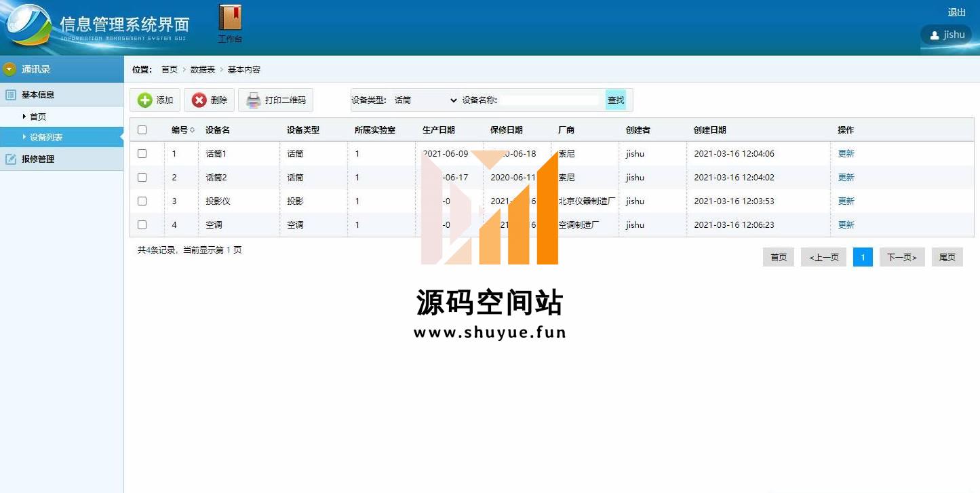Click the 创建者 column header

[638, 130]
